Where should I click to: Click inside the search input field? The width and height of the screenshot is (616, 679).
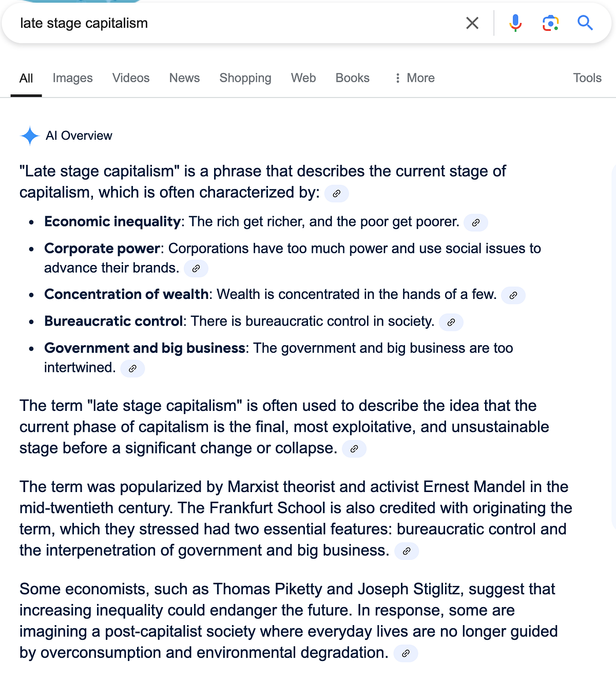pos(205,23)
